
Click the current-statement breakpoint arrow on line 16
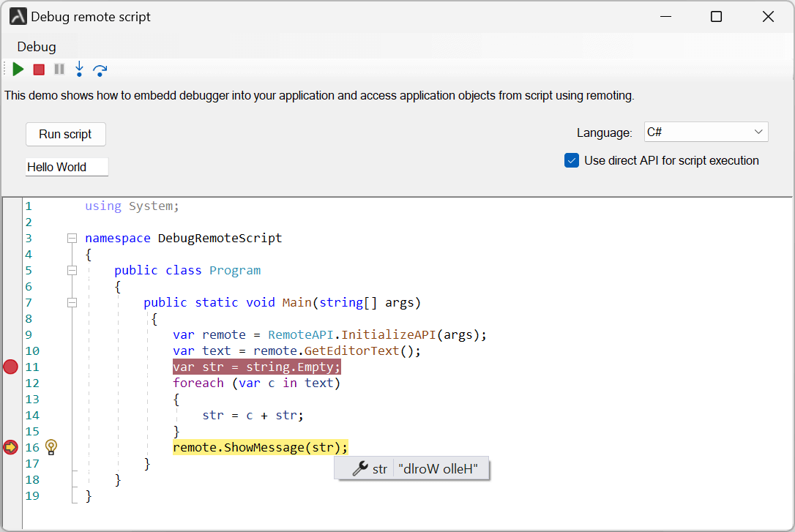pyautogui.click(x=11, y=447)
